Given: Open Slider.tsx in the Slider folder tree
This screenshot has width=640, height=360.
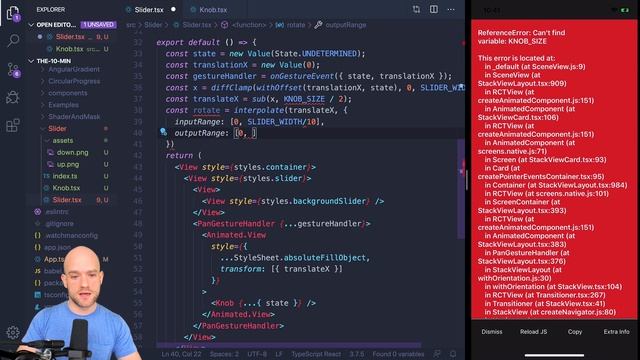Looking at the screenshot, I should tap(67, 200).
